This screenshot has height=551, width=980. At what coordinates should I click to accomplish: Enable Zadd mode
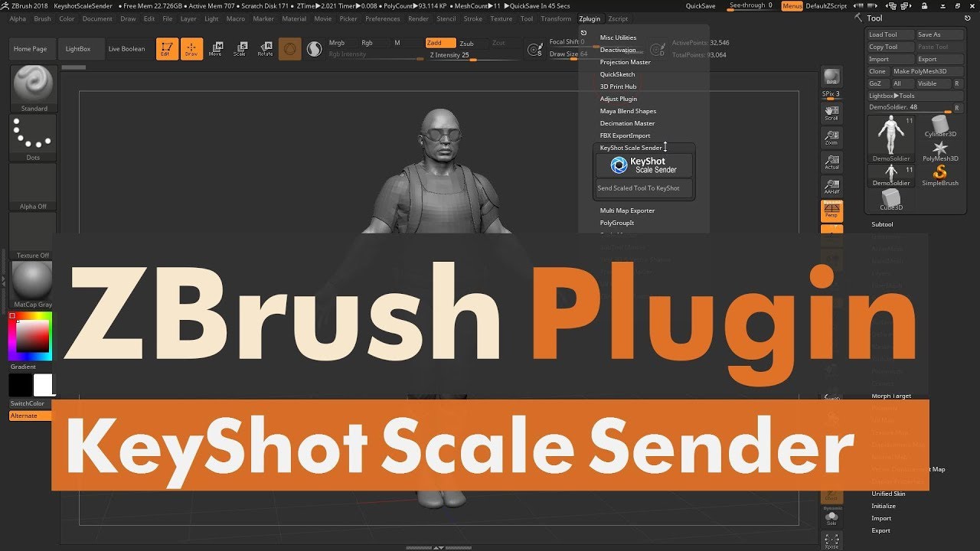point(441,43)
